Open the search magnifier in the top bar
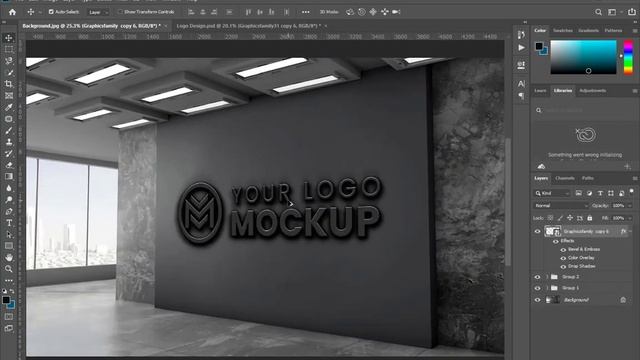This screenshot has width=640, height=360. [598, 12]
